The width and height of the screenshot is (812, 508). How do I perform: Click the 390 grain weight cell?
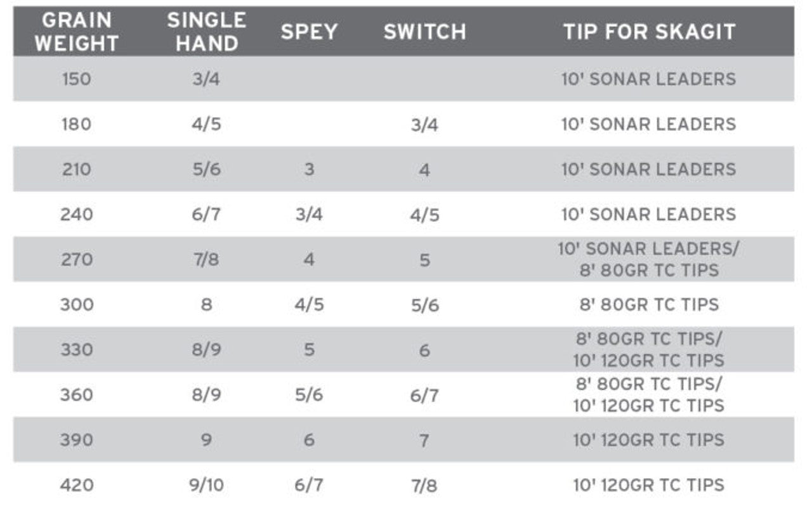pyautogui.click(x=77, y=440)
